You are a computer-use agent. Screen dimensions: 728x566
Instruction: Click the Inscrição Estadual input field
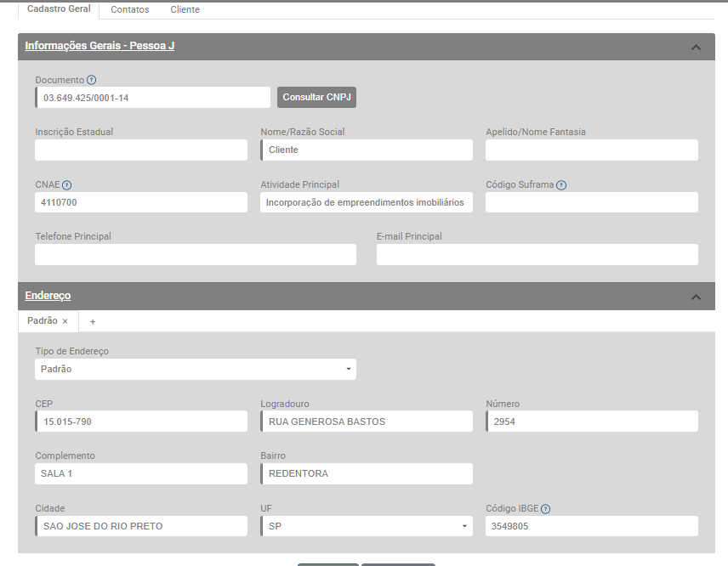(x=141, y=150)
